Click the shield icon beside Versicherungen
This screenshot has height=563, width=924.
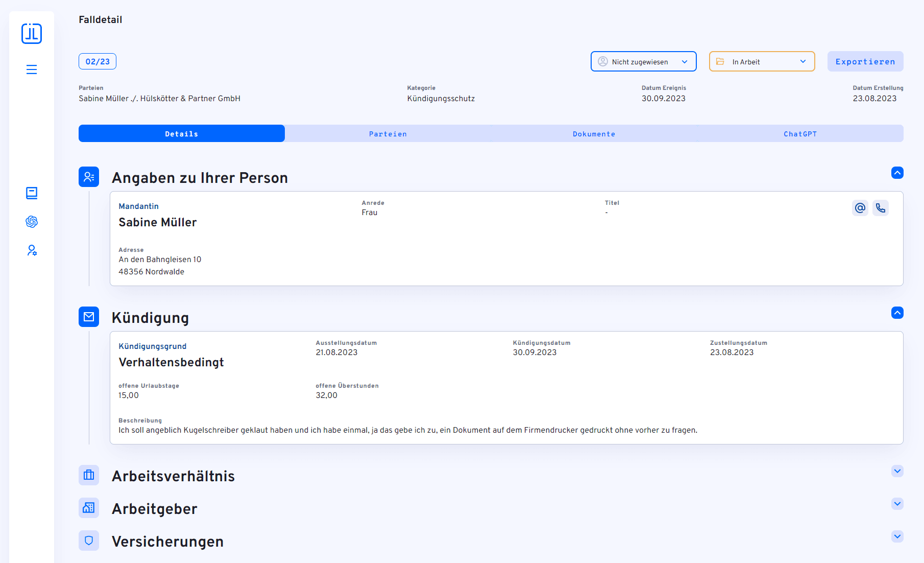[x=89, y=541]
